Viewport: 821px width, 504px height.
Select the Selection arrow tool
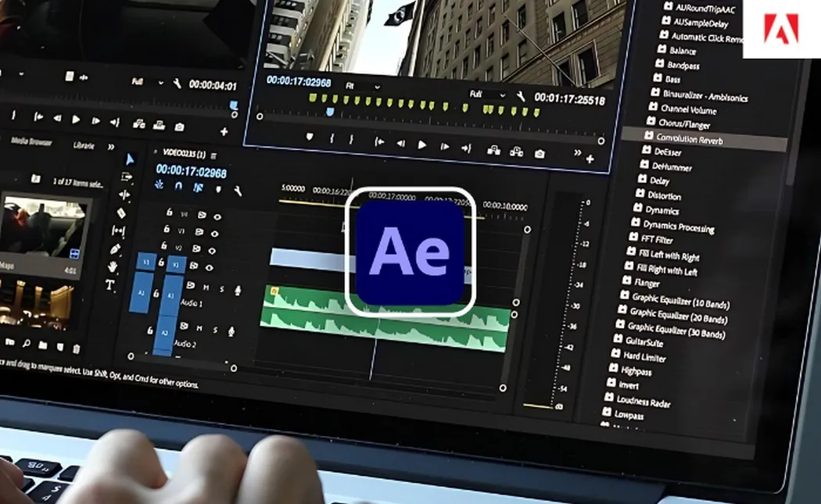point(130,159)
